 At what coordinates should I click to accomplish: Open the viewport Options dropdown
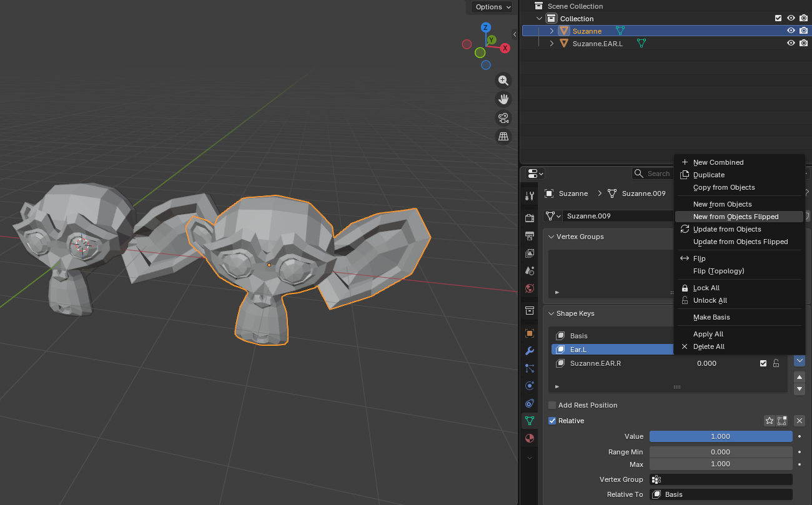coord(493,7)
